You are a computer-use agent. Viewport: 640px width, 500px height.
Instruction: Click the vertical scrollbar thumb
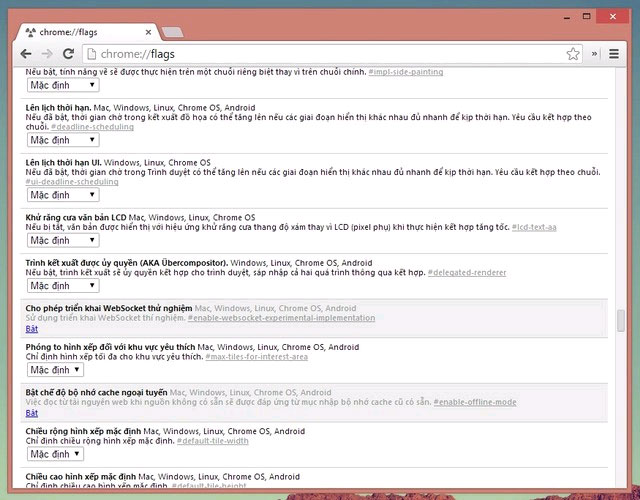[x=621, y=321]
